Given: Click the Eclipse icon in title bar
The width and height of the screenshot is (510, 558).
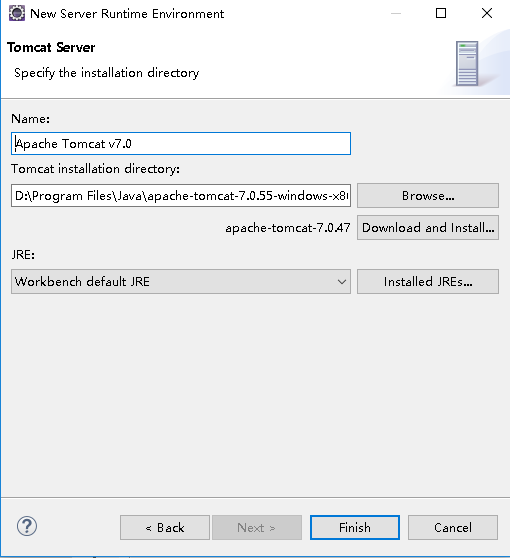Looking at the screenshot, I should pos(17,14).
